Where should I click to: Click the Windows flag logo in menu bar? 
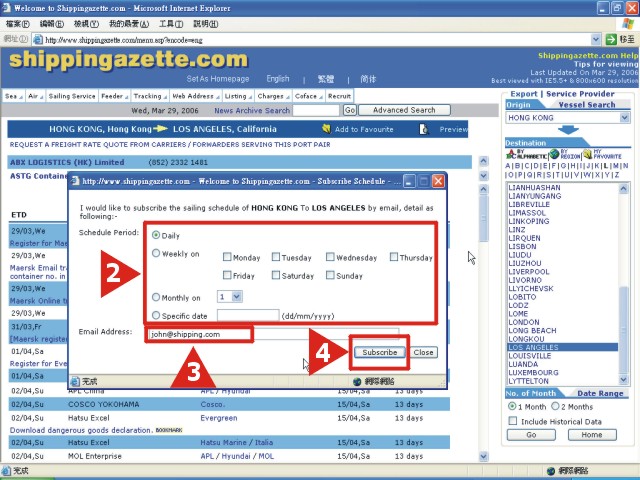coord(628,24)
